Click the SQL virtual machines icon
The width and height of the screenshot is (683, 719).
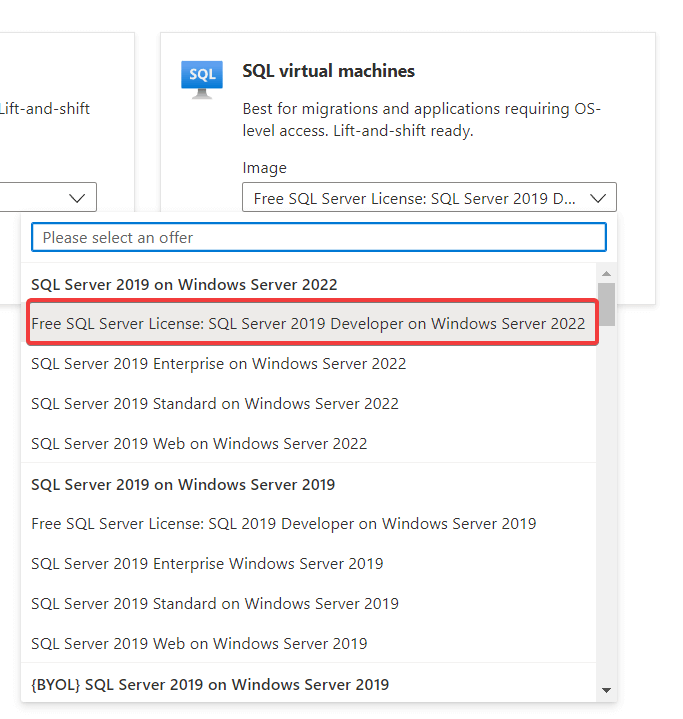coord(202,78)
